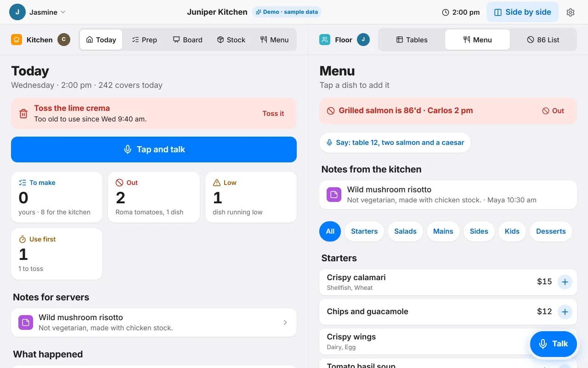Click the Kitchen user avatar C
Screen dimensions: 588x368
click(64, 40)
